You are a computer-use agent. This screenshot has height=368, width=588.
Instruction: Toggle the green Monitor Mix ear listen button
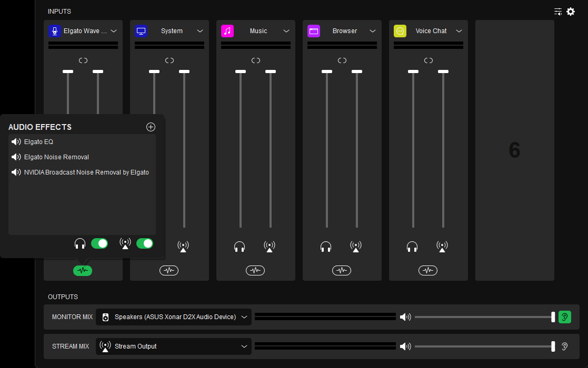tap(564, 317)
